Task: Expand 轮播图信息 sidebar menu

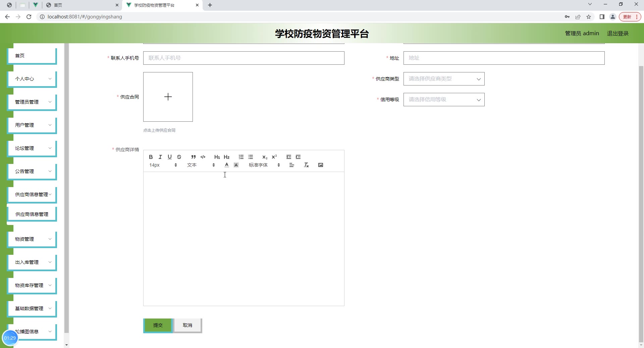Action: pos(32,332)
